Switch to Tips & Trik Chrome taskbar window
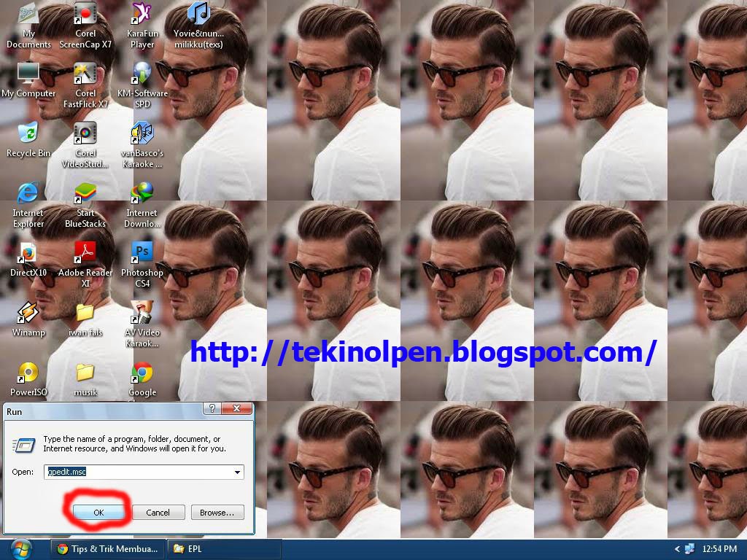The image size is (747, 560). coord(108,549)
